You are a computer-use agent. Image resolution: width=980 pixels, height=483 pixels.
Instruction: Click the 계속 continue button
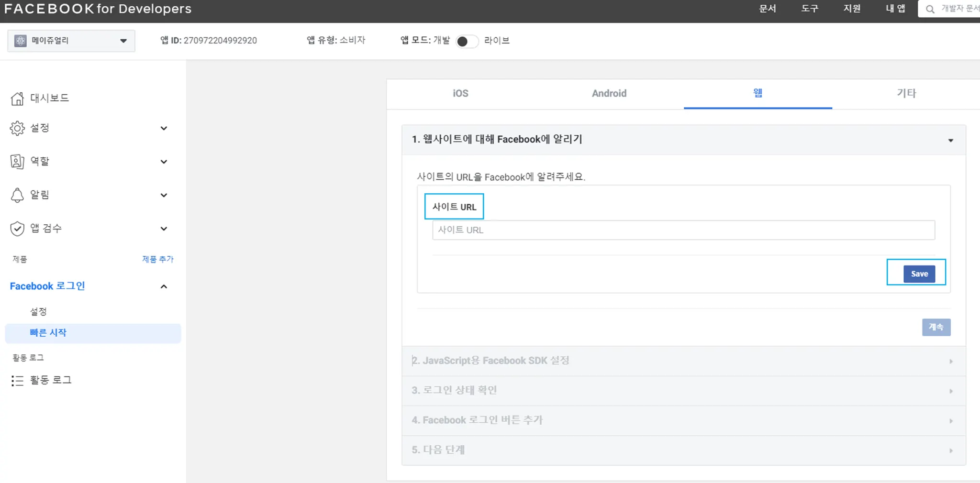pyautogui.click(x=936, y=328)
